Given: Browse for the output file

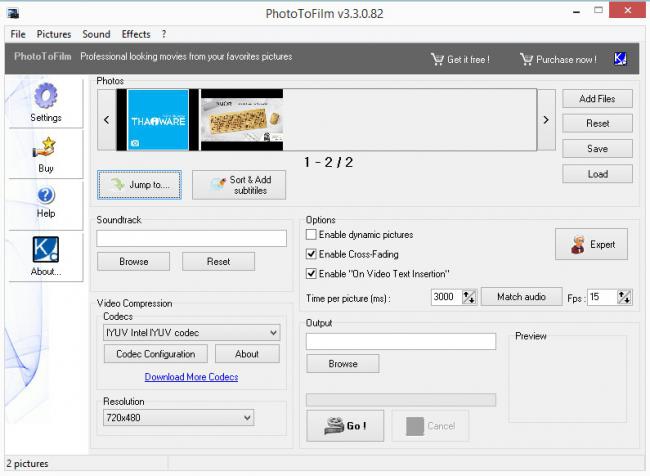Looking at the screenshot, I should click(x=343, y=364).
